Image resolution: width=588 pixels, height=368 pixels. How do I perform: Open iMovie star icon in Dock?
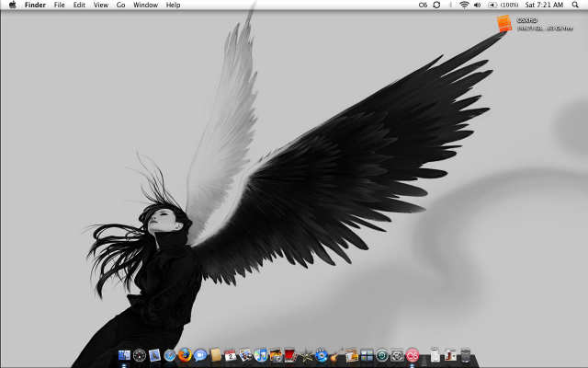coord(306,355)
